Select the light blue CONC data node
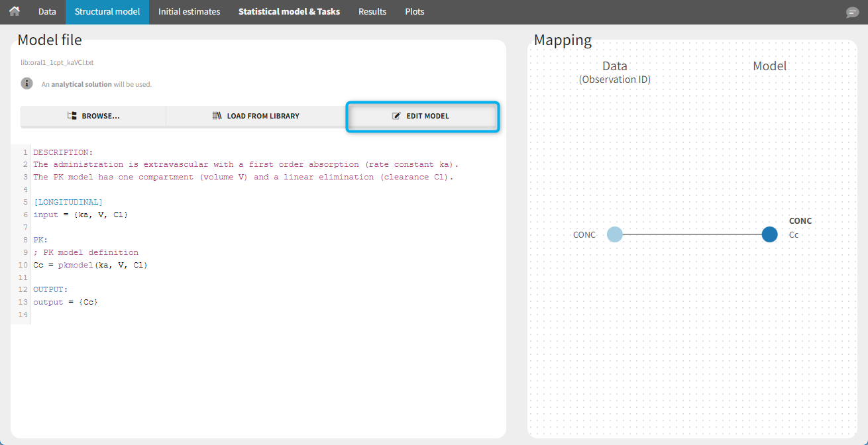Image resolution: width=868 pixels, height=445 pixels. point(615,234)
